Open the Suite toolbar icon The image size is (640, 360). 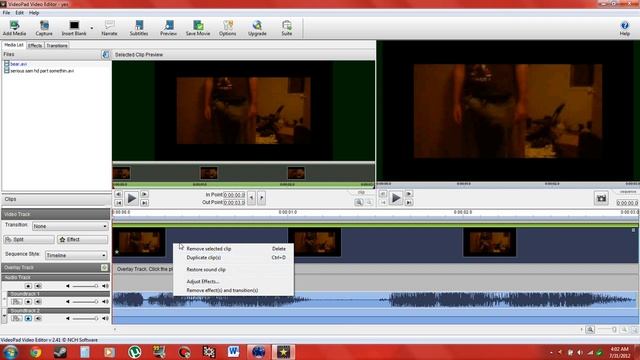[287, 28]
